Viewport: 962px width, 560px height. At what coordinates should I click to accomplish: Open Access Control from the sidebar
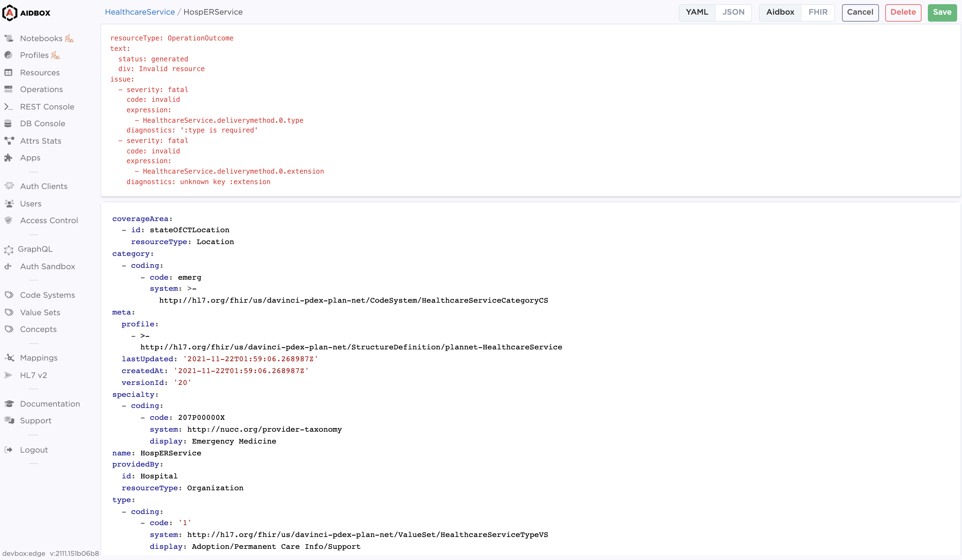click(x=48, y=220)
